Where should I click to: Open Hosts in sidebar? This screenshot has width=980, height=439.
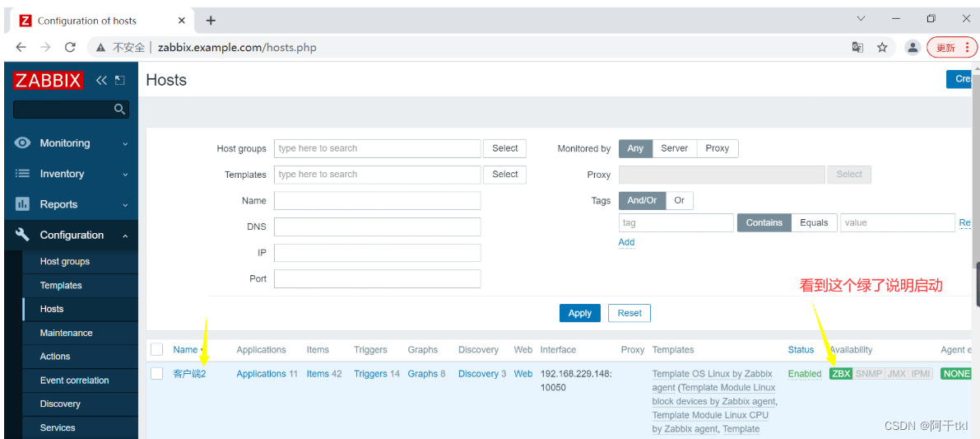(52, 309)
